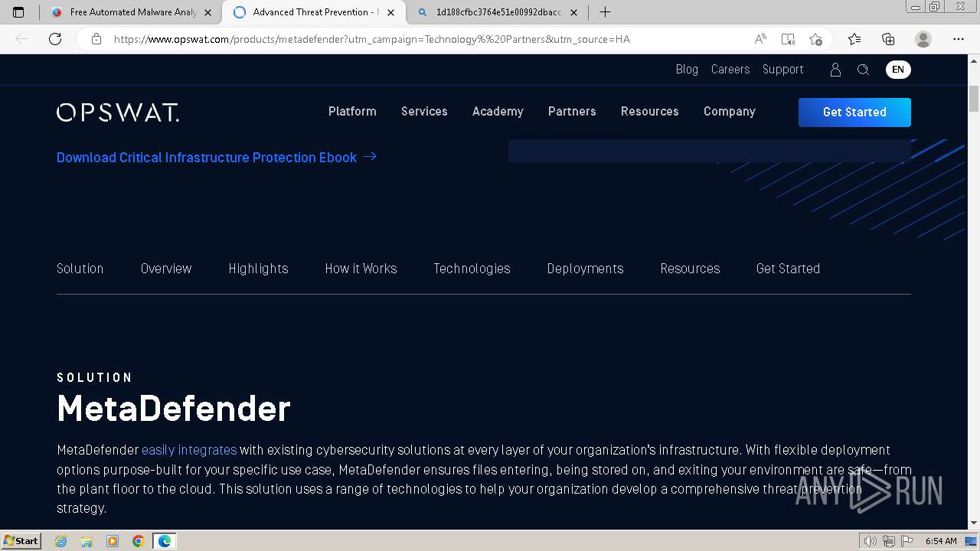This screenshot has width=980, height=551.
Task: Open the Support link
Action: tap(782, 70)
